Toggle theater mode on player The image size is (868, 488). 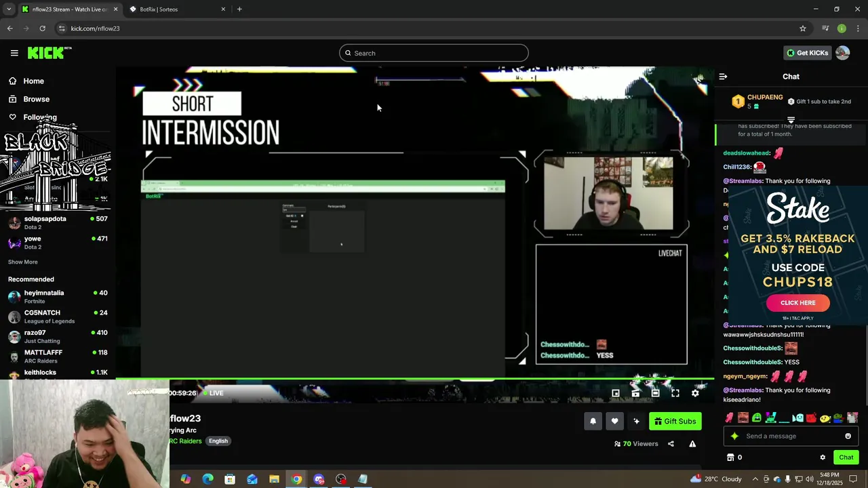point(655,393)
